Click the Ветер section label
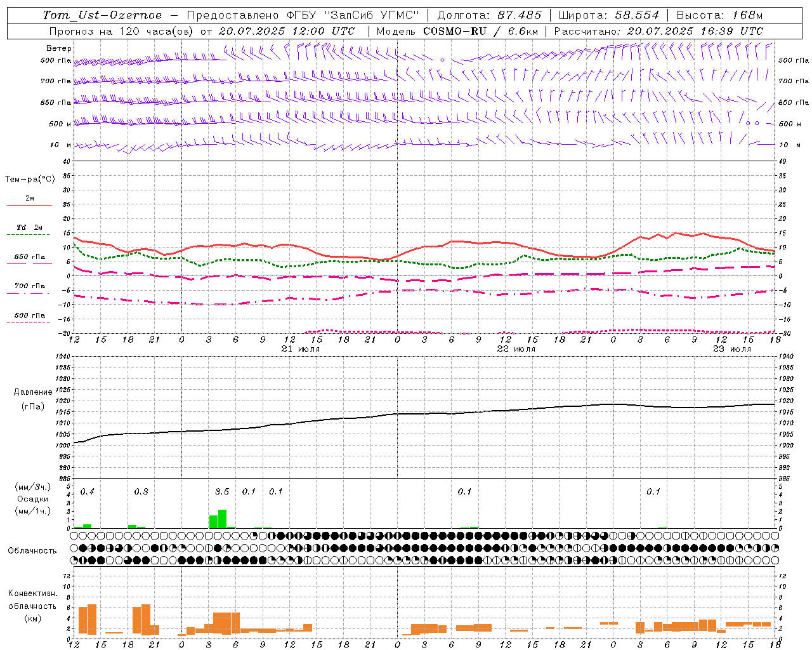The width and height of the screenshot is (812, 650). point(59,48)
